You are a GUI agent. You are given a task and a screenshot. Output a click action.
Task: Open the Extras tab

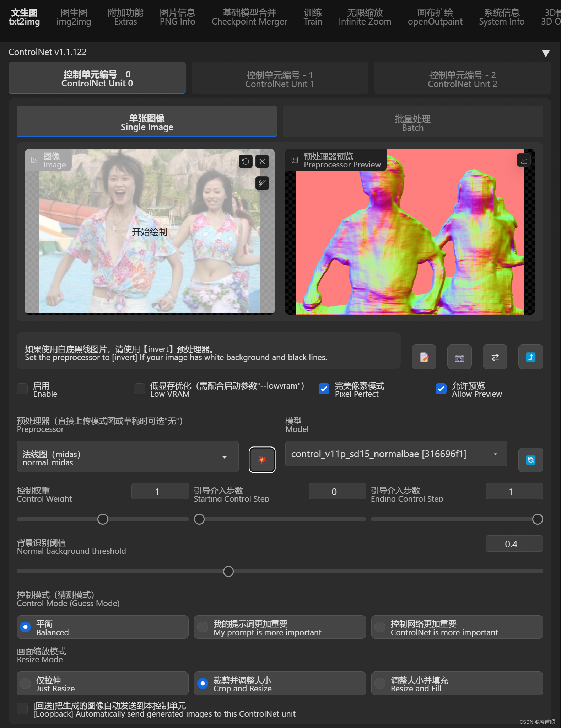[x=125, y=17]
